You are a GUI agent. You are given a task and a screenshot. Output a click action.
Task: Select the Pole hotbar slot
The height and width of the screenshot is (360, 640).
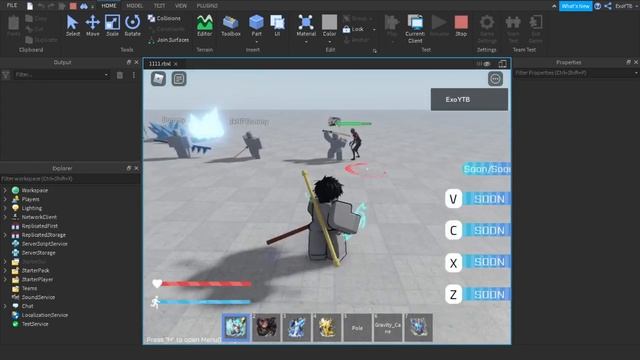357,327
